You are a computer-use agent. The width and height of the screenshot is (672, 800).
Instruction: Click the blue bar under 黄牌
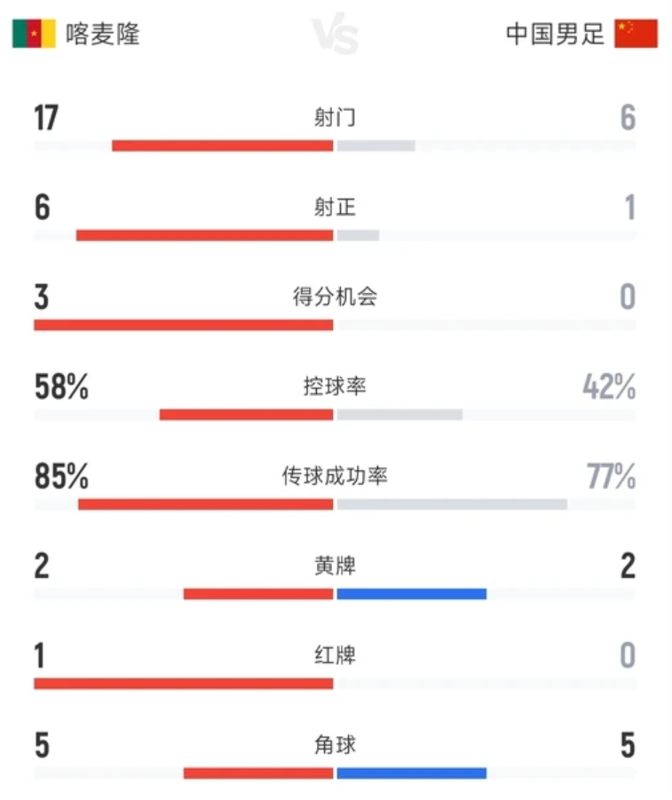coord(412,594)
